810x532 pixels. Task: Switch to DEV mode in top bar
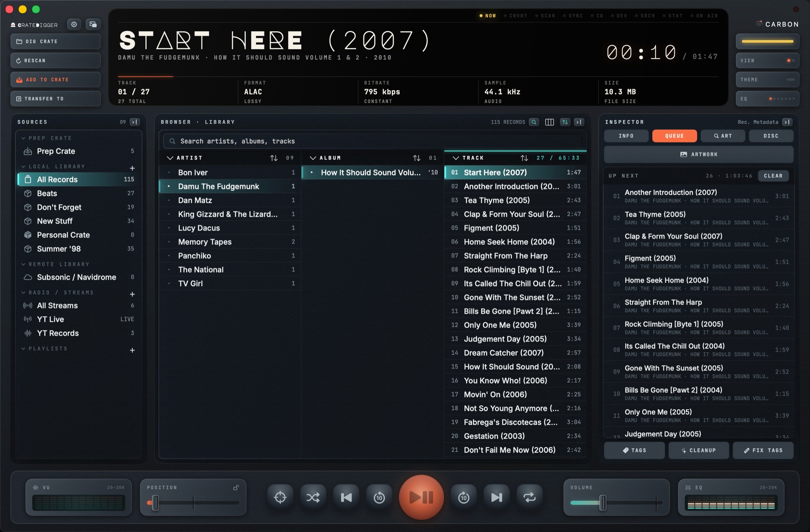(x=618, y=16)
